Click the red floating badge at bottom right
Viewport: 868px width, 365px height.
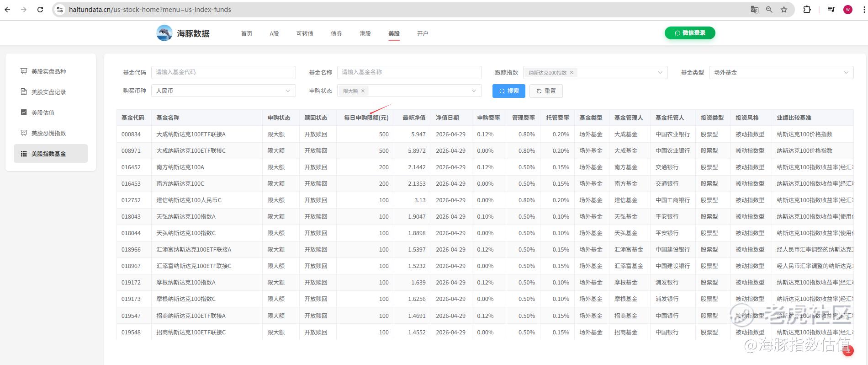848,350
